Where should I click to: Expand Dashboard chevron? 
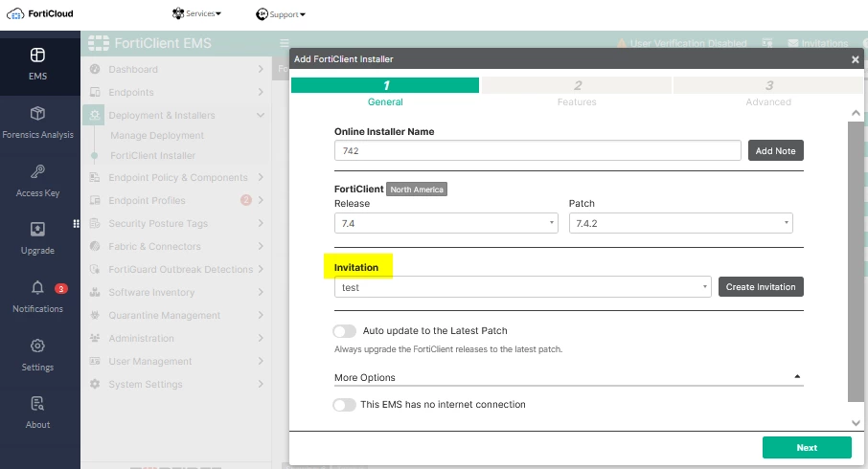pos(261,69)
